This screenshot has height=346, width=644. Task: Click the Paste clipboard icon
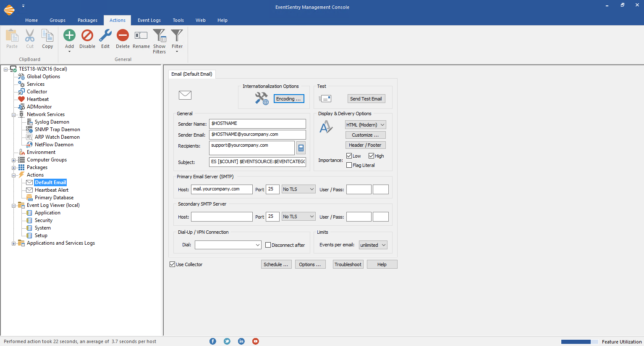(12, 35)
